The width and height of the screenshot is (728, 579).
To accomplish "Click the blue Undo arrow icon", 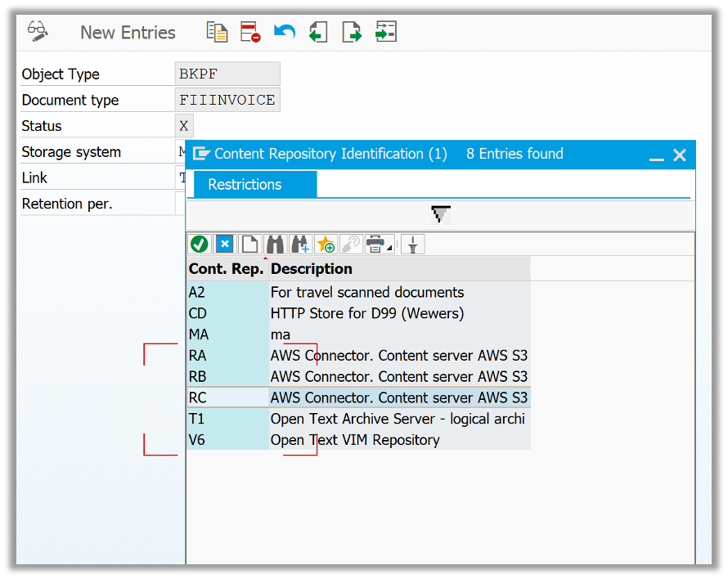I will click(x=284, y=32).
